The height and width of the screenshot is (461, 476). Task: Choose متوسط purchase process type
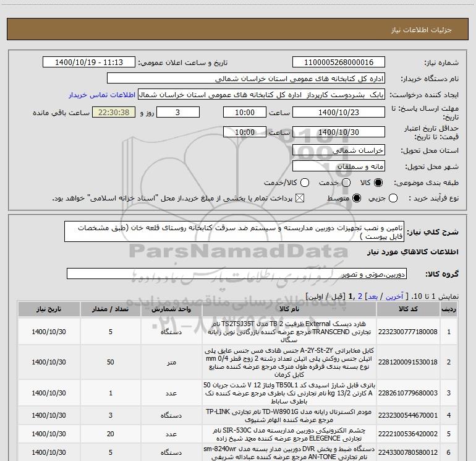357,198
